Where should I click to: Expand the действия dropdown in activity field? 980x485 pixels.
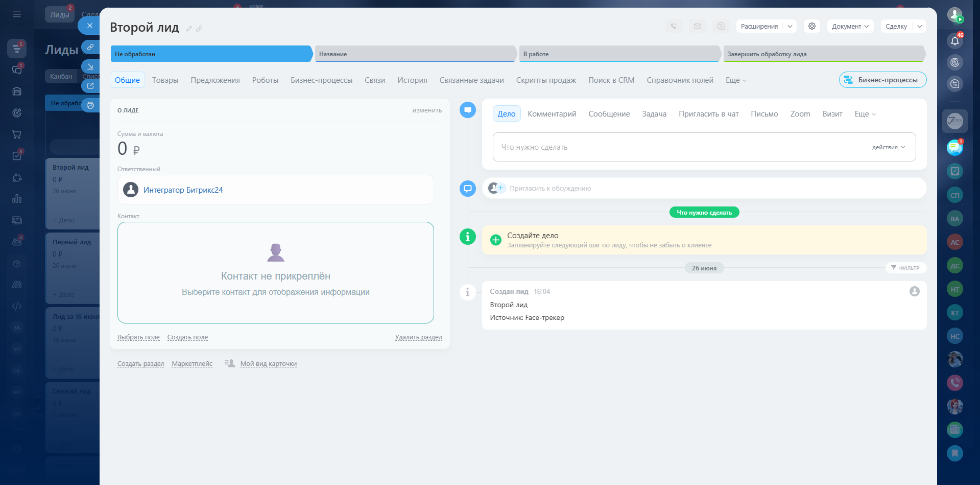[888, 147]
